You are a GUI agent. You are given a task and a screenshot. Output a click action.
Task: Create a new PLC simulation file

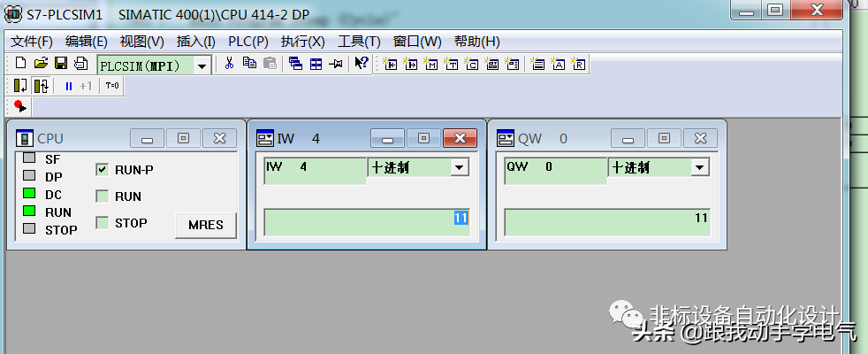coord(20,63)
